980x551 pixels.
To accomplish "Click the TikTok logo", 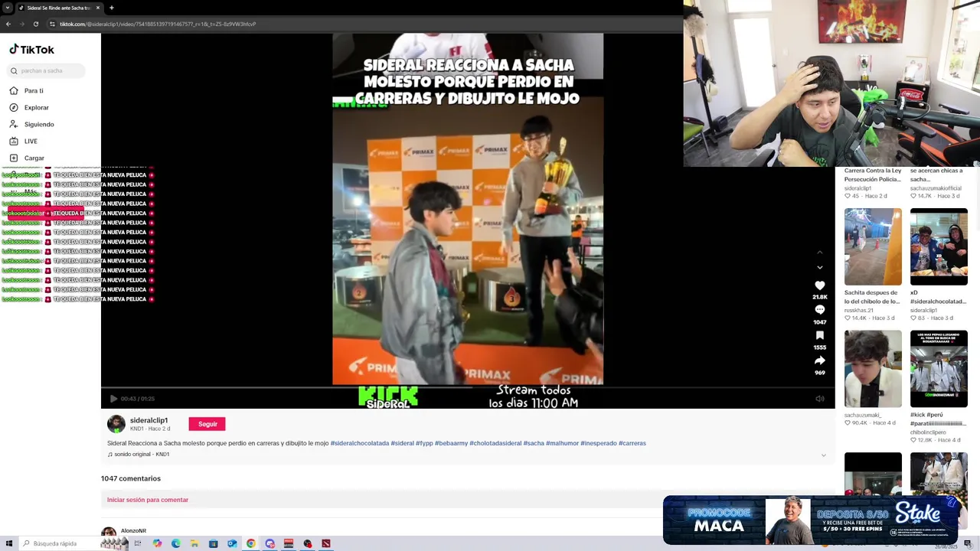I will click(31, 50).
